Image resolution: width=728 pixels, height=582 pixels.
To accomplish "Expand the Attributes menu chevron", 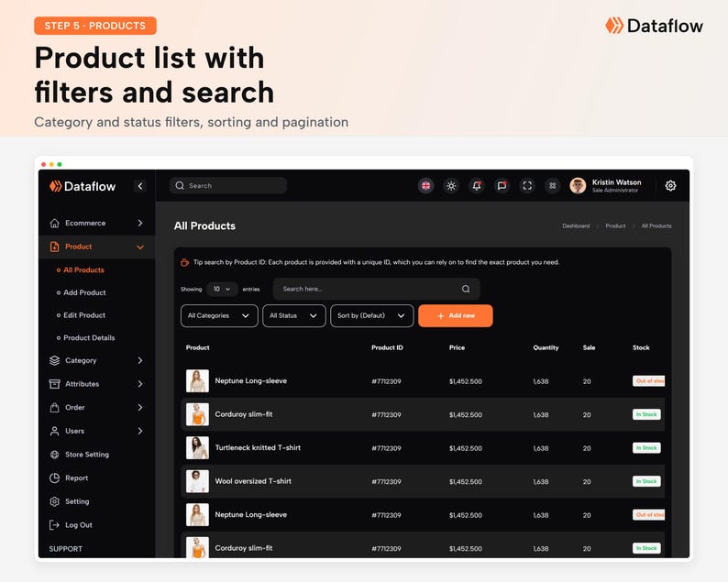I will (140, 384).
